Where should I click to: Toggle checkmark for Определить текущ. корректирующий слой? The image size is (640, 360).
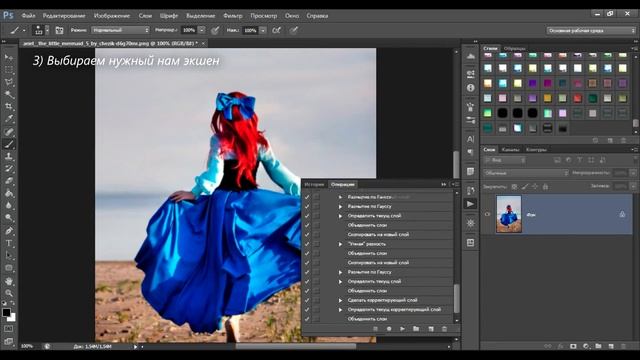[x=307, y=310]
